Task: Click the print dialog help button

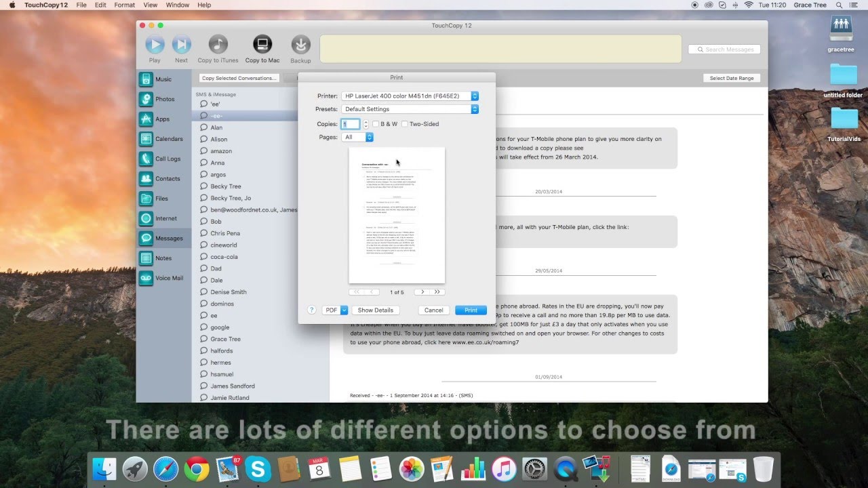Action: 312,310
